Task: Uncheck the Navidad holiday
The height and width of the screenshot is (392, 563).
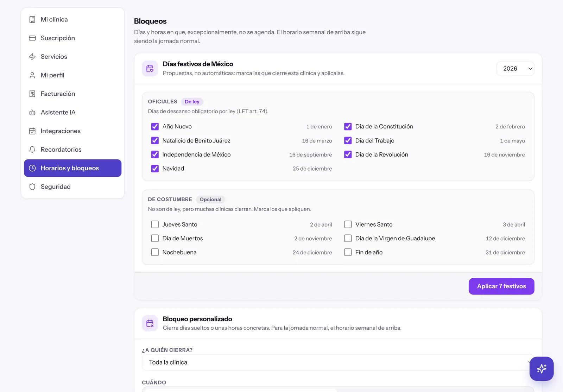Action: pyautogui.click(x=155, y=169)
